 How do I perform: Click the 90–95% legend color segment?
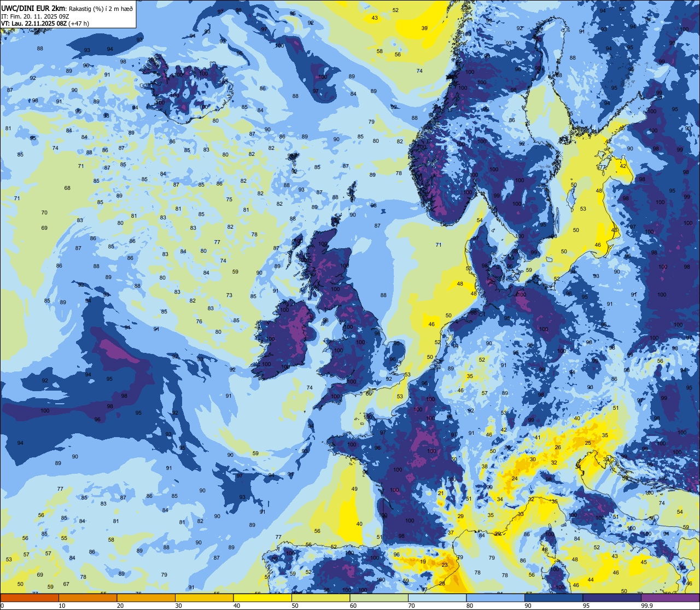click(x=553, y=597)
